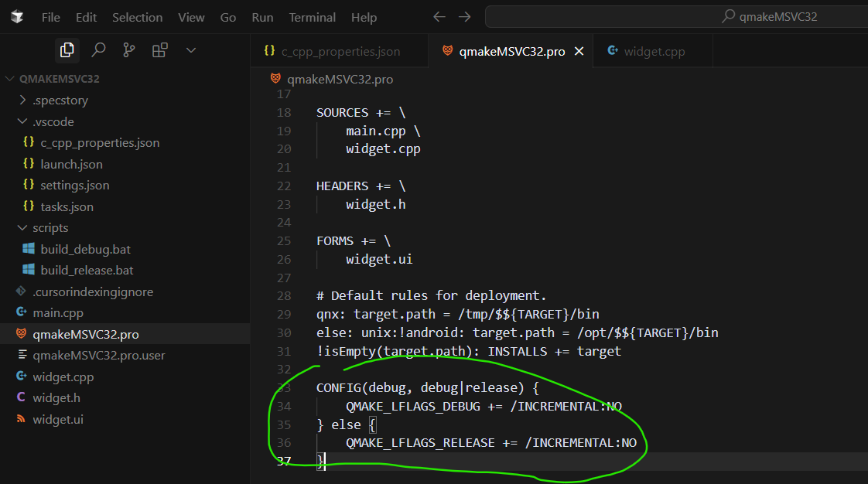Open the additional views chevron dropdown
The width and height of the screenshot is (868, 484).
tap(190, 49)
